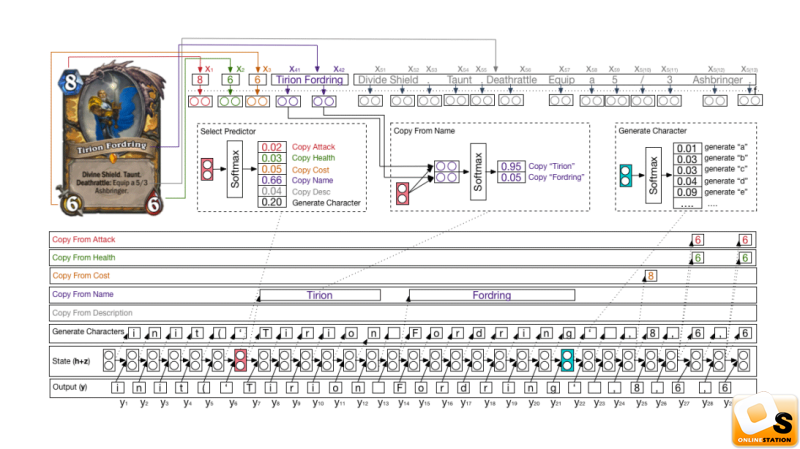Click the Copy "Fordring" label

coord(556,177)
